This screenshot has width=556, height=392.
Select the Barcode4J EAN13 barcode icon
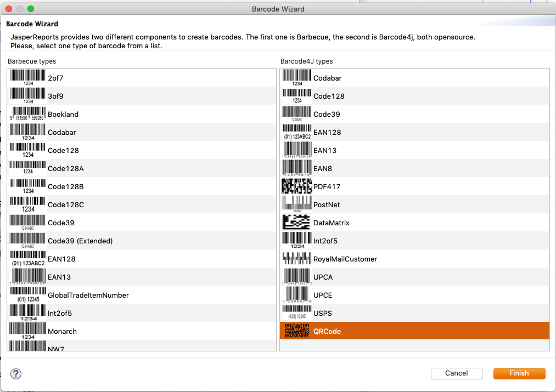pyautogui.click(x=297, y=150)
